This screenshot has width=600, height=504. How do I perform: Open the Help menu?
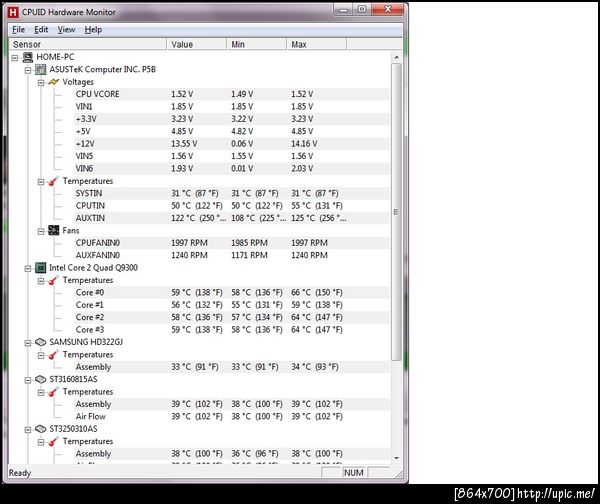pyautogui.click(x=93, y=30)
